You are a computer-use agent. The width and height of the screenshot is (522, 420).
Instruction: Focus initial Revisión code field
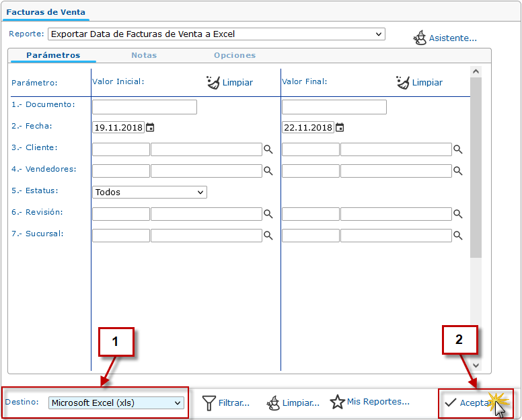click(x=121, y=214)
